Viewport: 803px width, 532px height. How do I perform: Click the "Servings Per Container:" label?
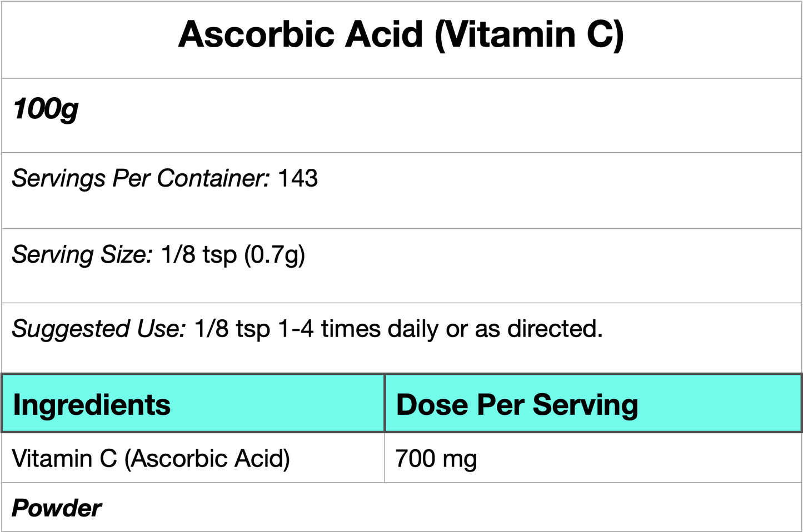(141, 179)
